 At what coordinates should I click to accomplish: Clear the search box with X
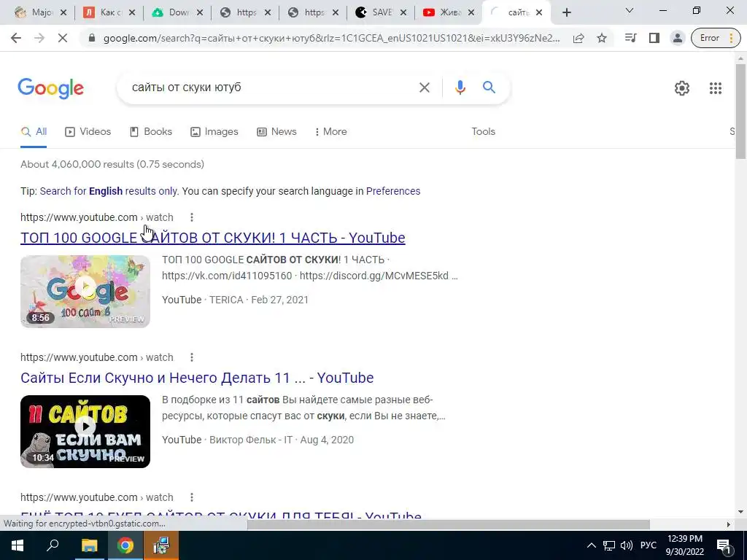click(424, 87)
